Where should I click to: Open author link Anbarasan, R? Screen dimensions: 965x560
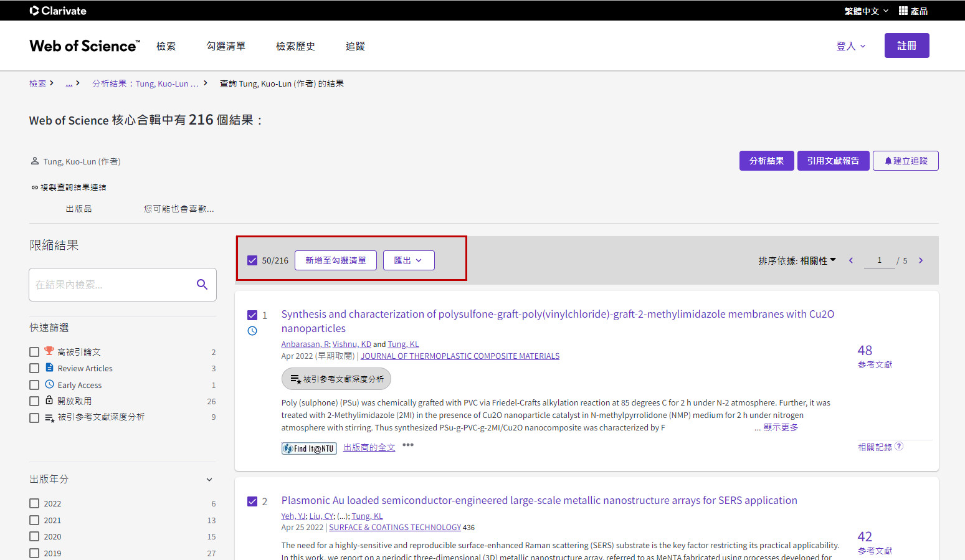[x=305, y=344]
